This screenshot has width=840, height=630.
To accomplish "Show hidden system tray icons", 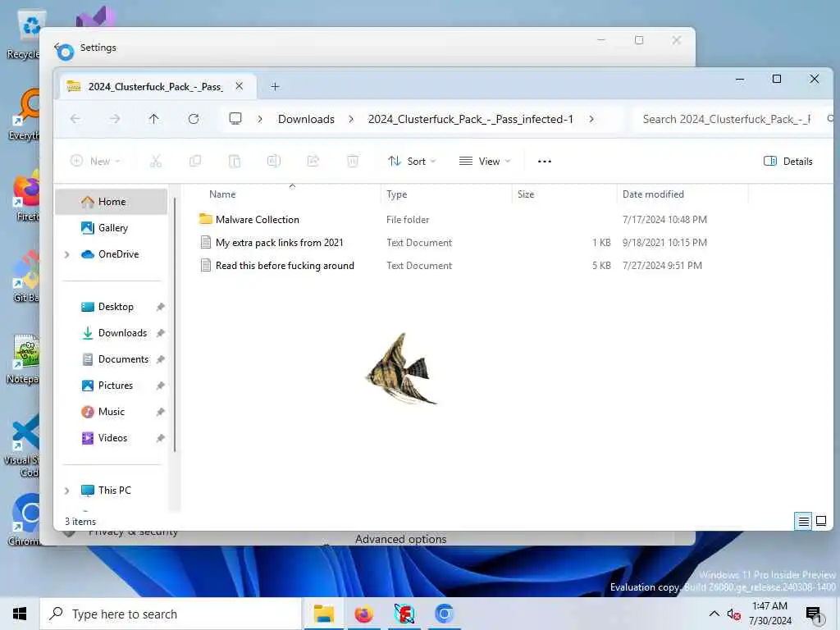I will pos(714,614).
